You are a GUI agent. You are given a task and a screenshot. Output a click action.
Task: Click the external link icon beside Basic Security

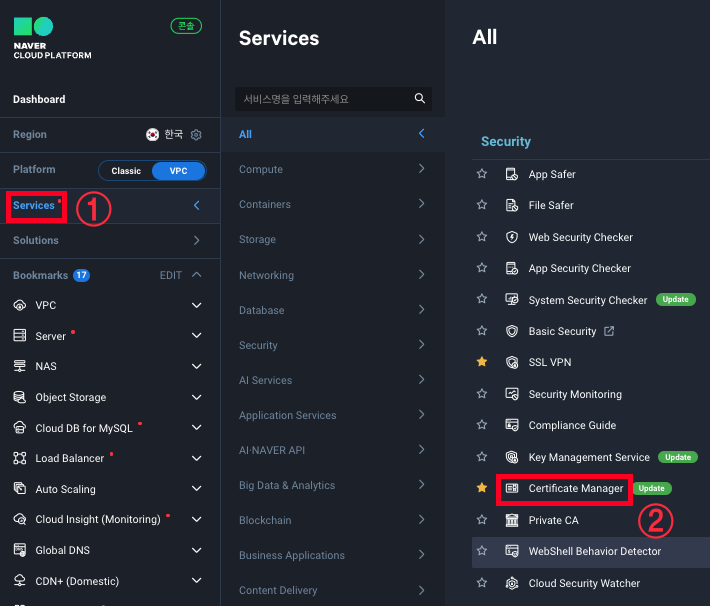[609, 331]
